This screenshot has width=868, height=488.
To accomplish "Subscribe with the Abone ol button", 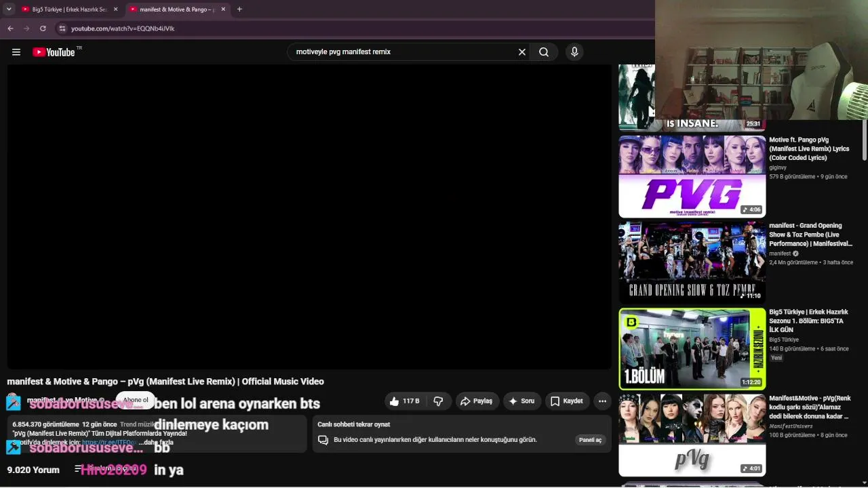I will (136, 400).
